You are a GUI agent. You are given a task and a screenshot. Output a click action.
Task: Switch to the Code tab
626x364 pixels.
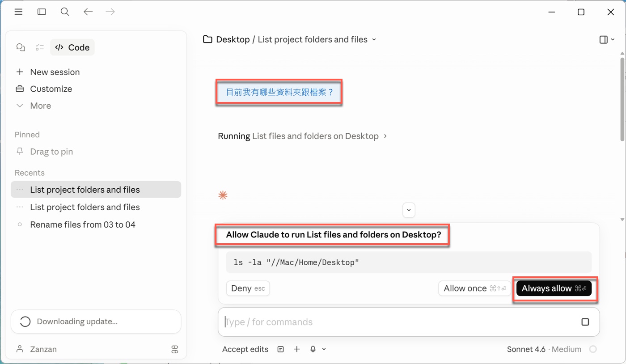click(72, 47)
